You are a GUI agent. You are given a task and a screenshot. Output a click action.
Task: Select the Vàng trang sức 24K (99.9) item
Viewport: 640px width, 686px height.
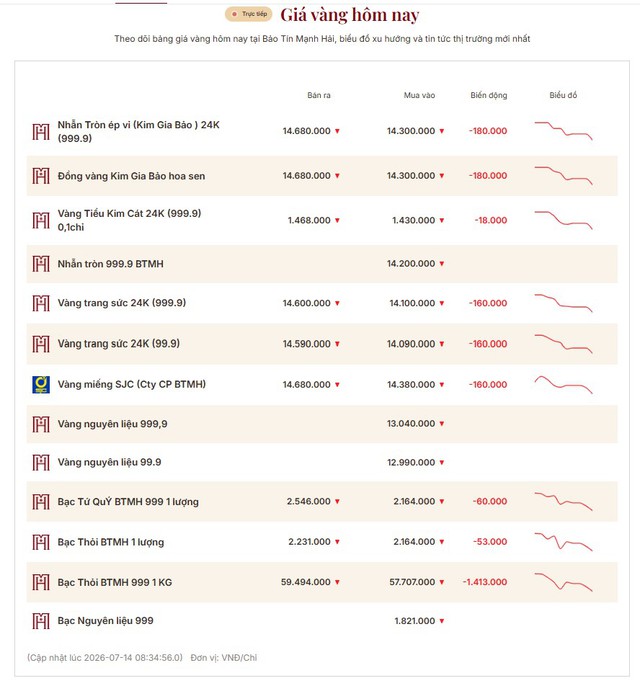click(x=322, y=344)
